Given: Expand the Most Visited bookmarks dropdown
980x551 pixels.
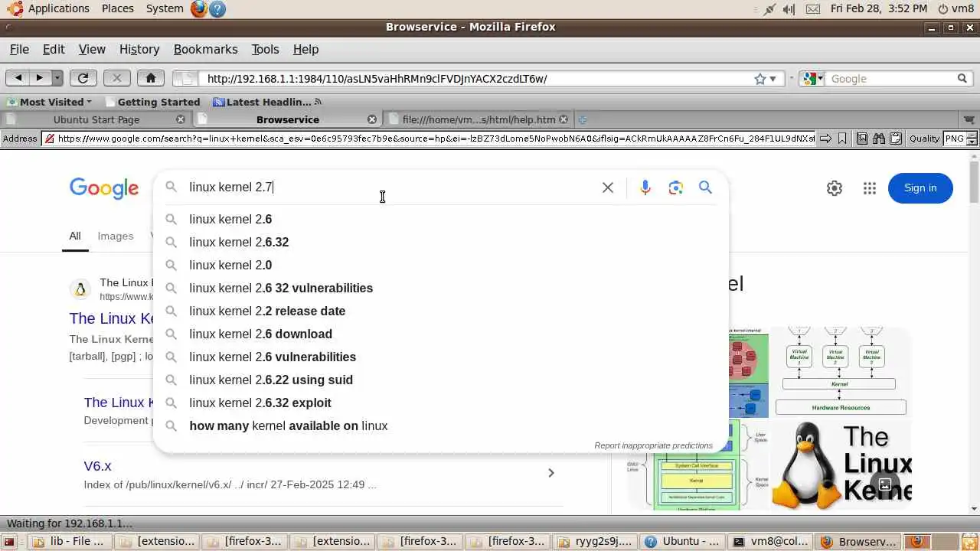Looking at the screenshot, I should tap(49, 102).
